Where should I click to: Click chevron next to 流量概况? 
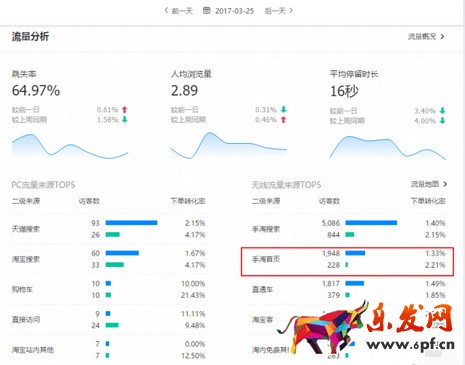tap(442, 36)
